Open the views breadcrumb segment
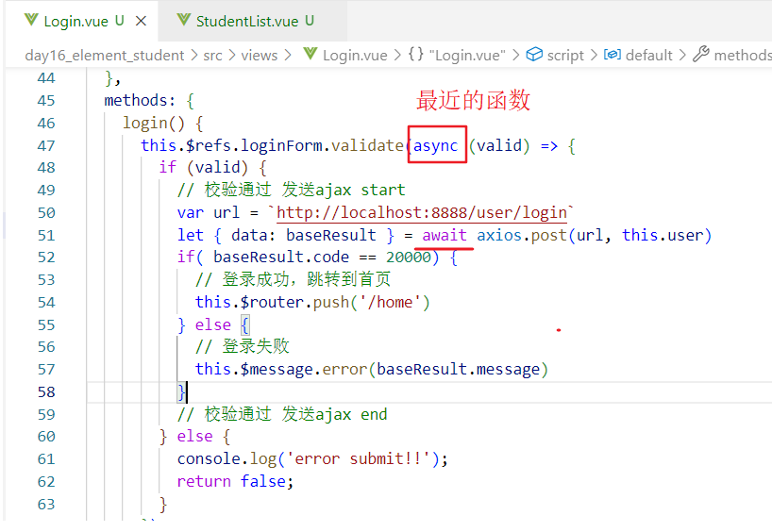Viewport: 772px width, 532px height. click(260, 55)
